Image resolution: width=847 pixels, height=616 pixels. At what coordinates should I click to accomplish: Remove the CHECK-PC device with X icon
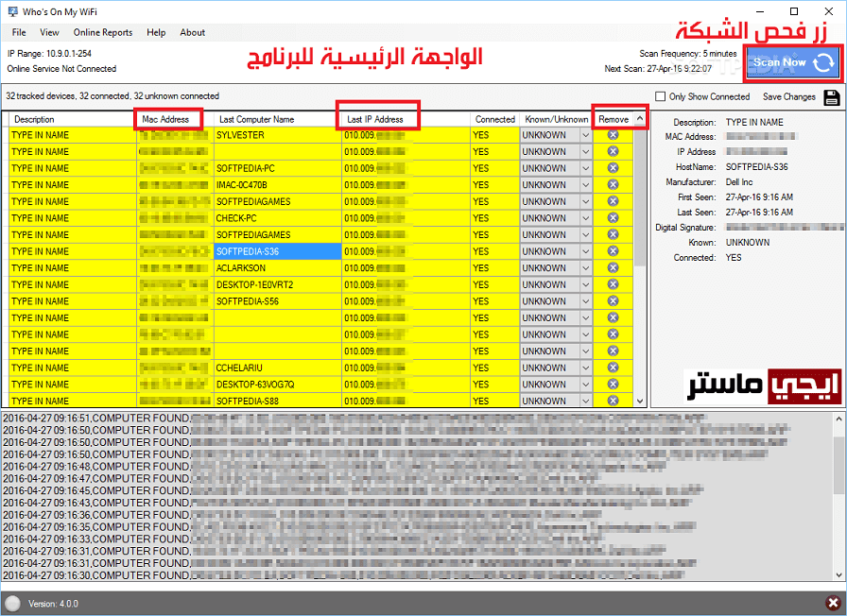point(613,218)
